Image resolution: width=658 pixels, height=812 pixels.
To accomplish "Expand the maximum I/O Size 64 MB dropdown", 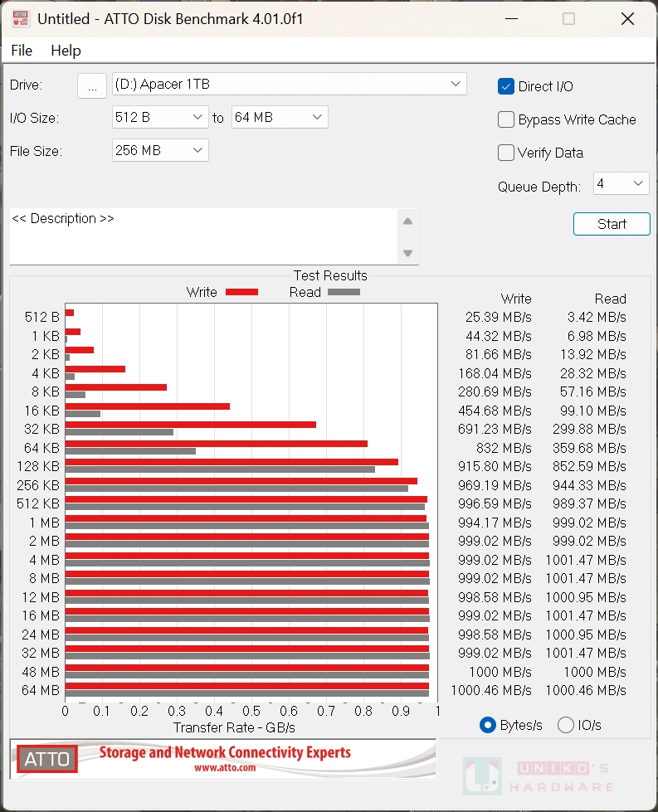I will [280, 118].
